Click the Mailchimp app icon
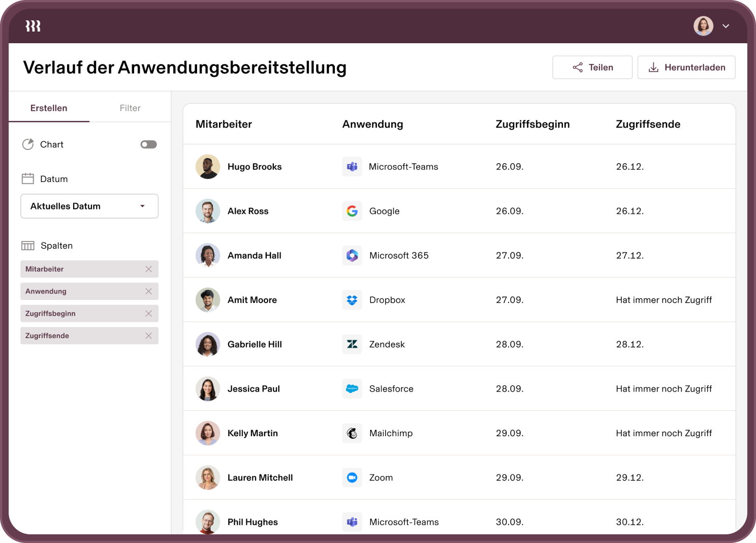The height and width of the screenshot is (543, 756). (352, 433)
